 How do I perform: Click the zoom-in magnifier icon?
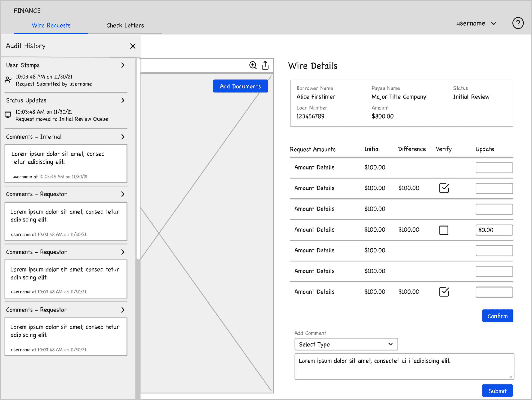point(253,65)
